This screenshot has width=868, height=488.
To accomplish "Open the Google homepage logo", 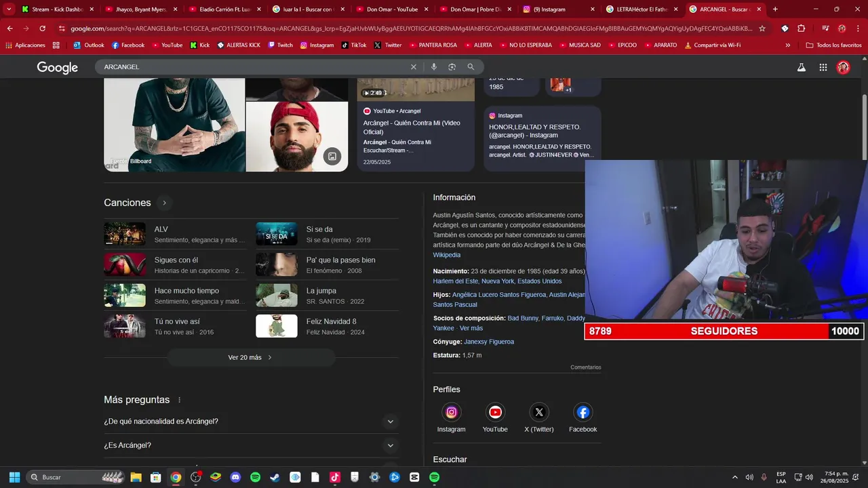I will coord(58,67).
